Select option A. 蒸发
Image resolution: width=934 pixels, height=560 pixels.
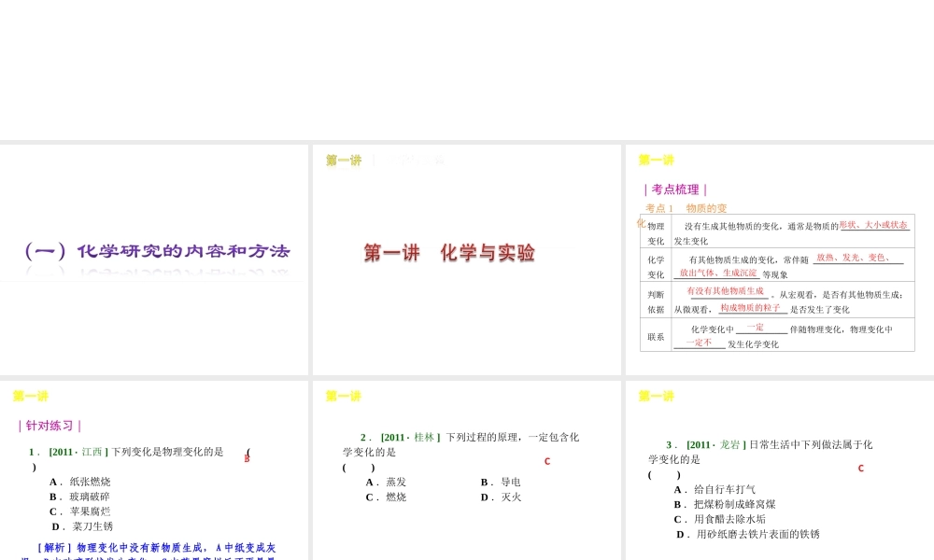point(386,483)
